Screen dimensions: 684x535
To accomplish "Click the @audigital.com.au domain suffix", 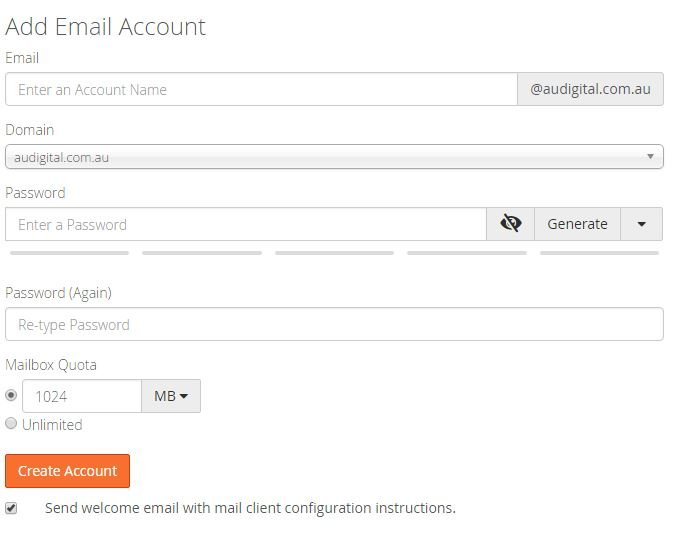I will point(590,89).
